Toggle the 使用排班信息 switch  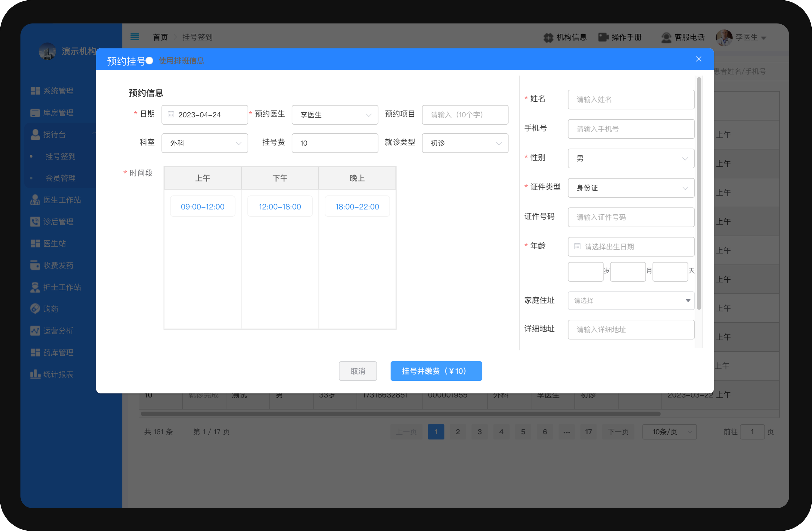click(x=149, y=61)
